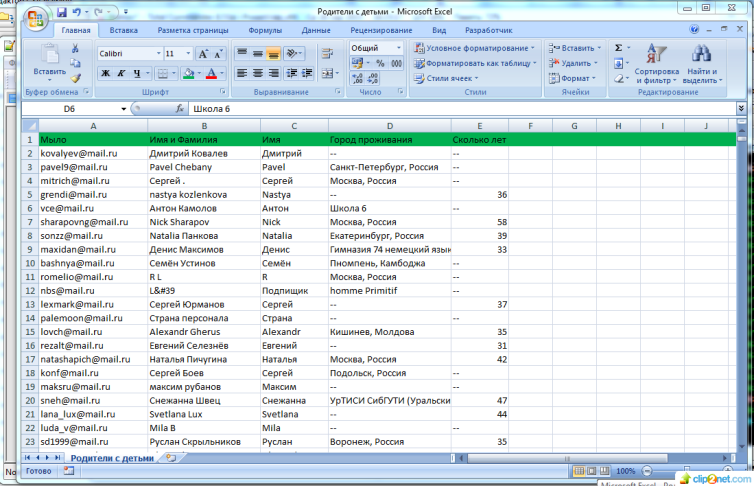Switch to the Формулы ribbon tab
Viewport: 754px width, 486px height.
pyautogui.click(x=264, y=31)
